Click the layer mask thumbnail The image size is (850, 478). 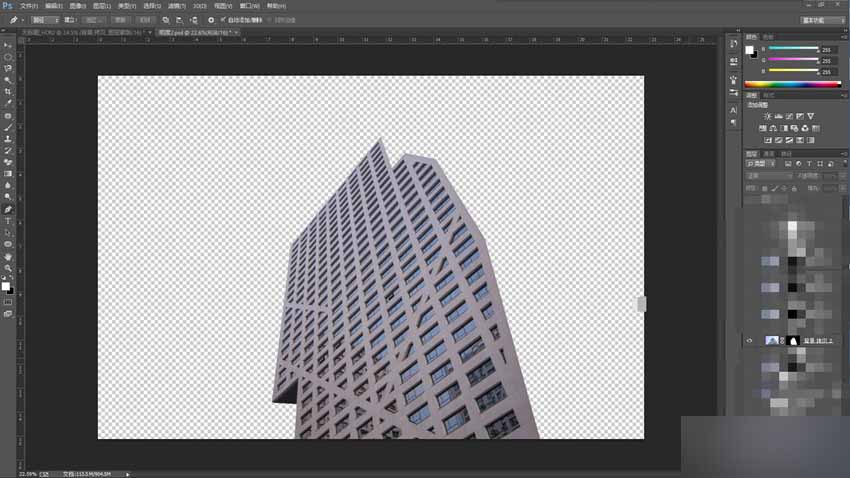pos(793,341)
